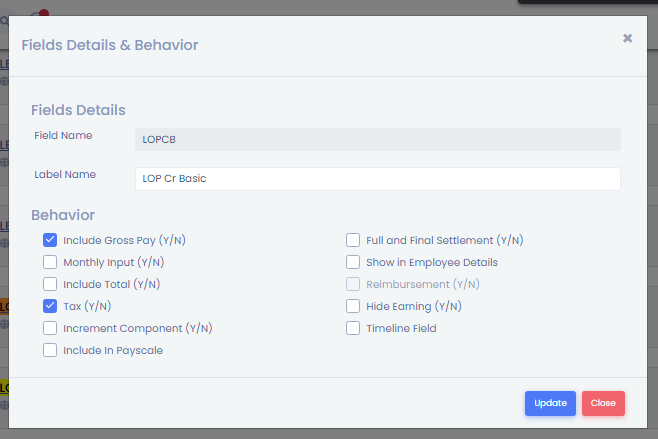This screenshot has width=658, height=439.
Task: Uncheck the Include Gross Pay checkbox
Action: [50, 240]
